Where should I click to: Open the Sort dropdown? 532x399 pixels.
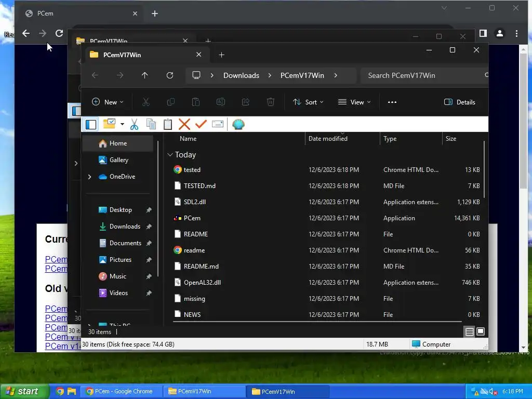(x=308, y=102)
